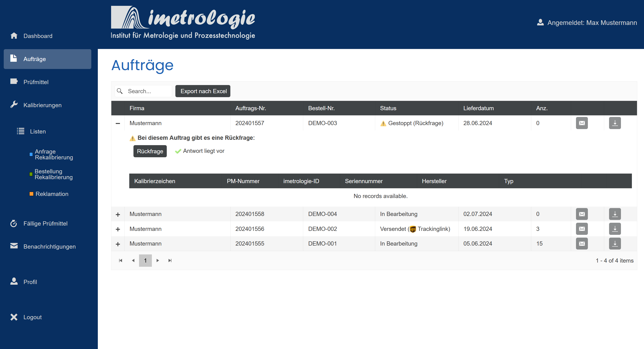Click the user icon beside Angemeldet
Image resolution: width=644 pixels, height=349 pixels.
540,22
